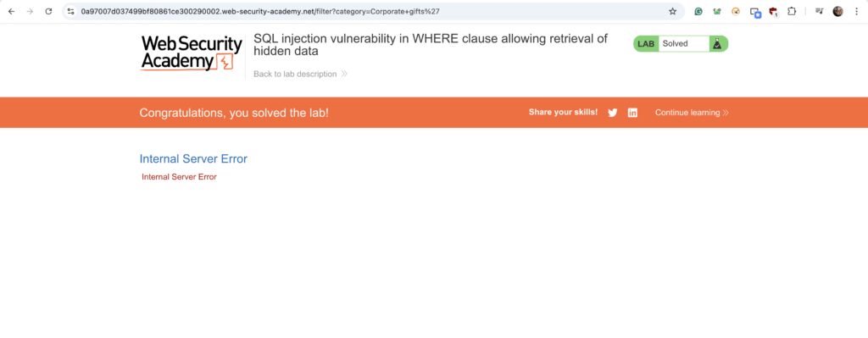Click the green frog extension icon
The height and width of the screenshot is (338, 868).
[717, 11]
